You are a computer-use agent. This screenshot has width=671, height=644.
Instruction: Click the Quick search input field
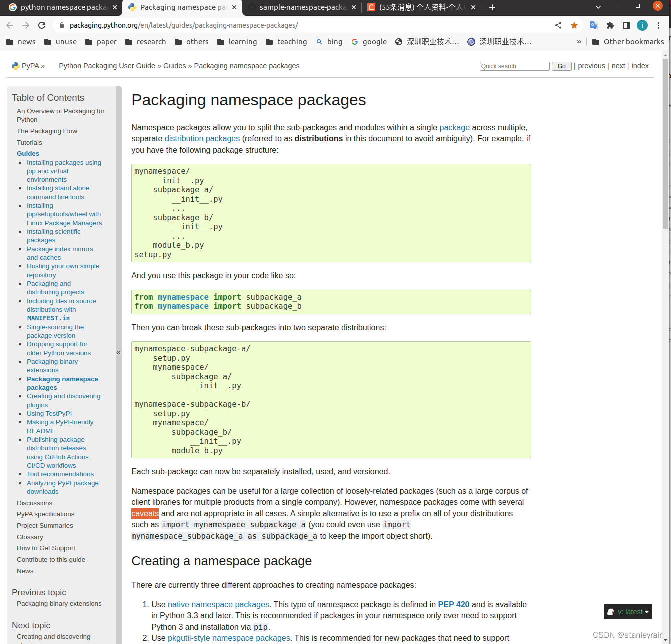click(514, 66)
